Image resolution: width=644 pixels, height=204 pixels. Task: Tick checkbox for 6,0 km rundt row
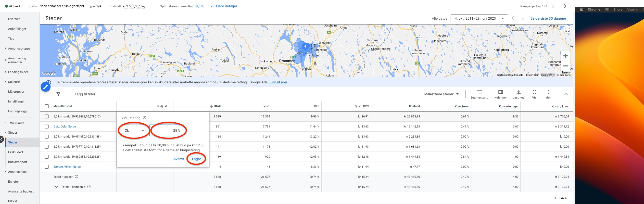click(47, 147)
